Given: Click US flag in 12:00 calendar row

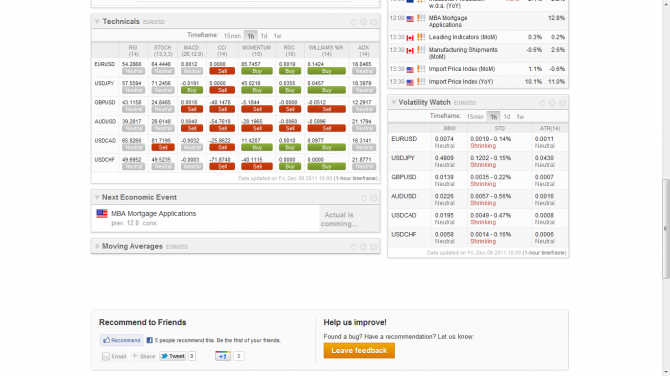Looking at the screenshot, I should pos(410,19).
